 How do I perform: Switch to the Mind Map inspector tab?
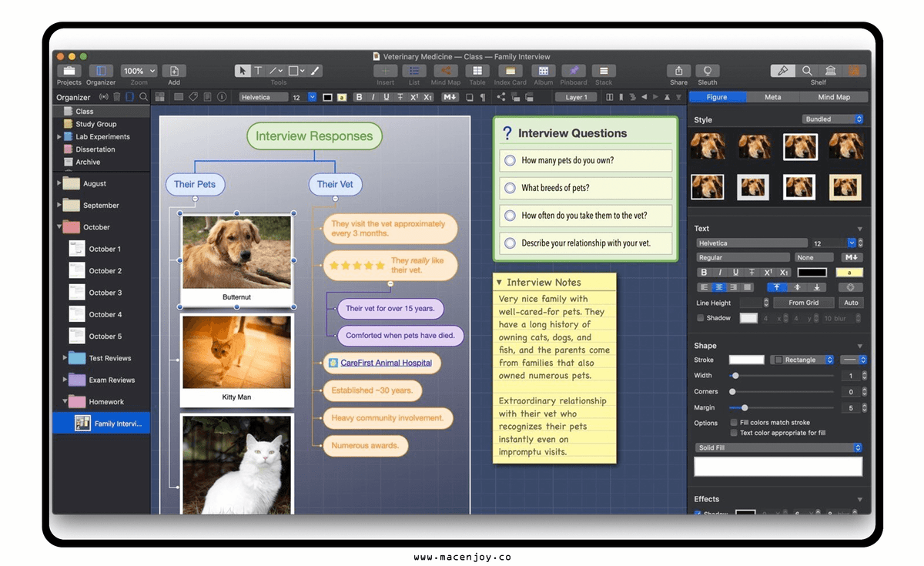(834, 97)
